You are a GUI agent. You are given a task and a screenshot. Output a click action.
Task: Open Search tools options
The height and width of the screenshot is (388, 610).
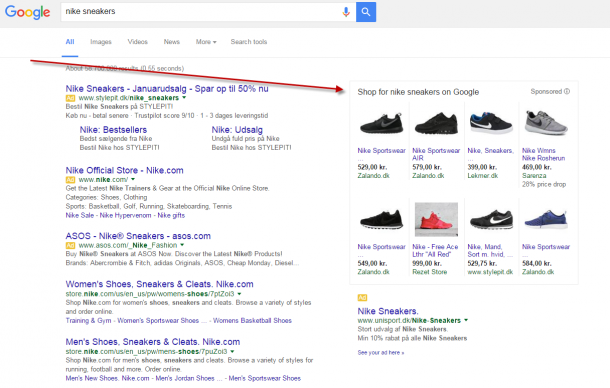click(x=249, y=42)
